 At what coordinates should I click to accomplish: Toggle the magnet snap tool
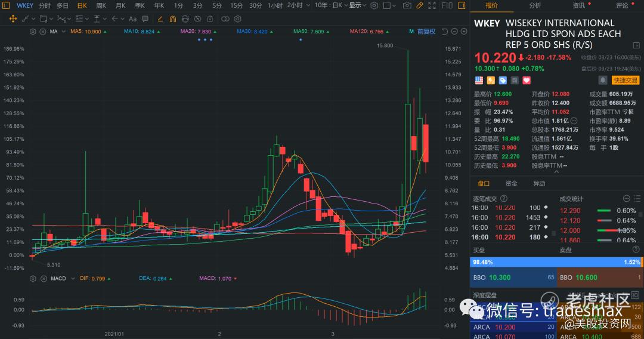tap(173, 19)
